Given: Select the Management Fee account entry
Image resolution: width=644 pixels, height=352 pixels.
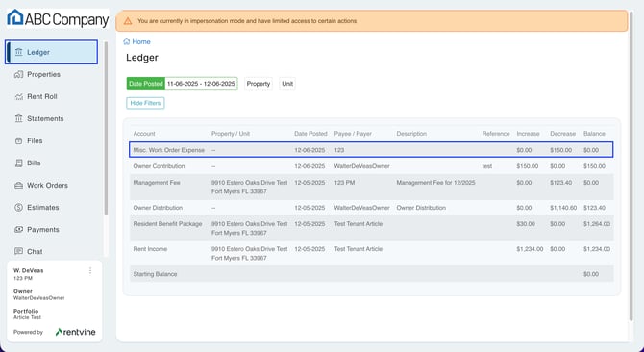Looking at the screenshot, I should tap(157, 183).
